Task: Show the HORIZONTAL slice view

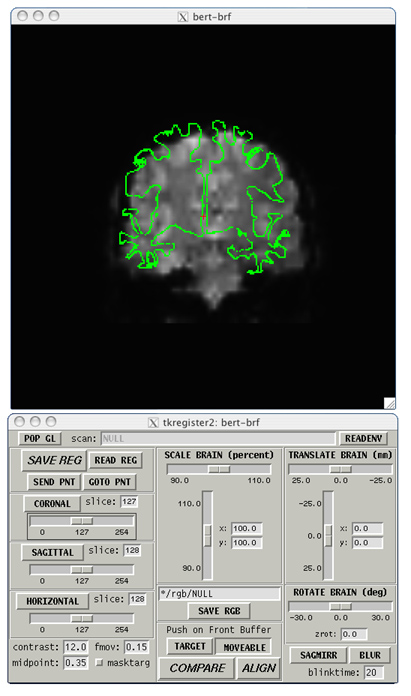Action: [x=52, y=601]
